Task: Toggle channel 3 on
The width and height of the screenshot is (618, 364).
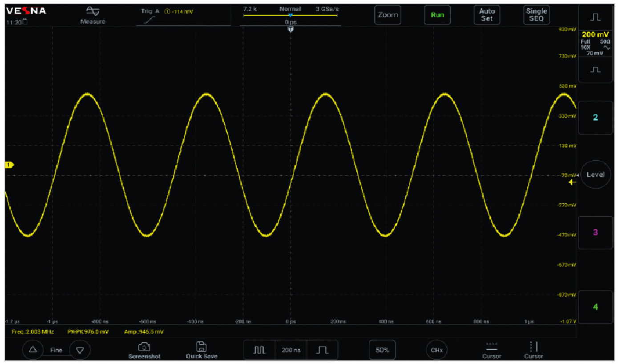Action: (x=595, y=233)
